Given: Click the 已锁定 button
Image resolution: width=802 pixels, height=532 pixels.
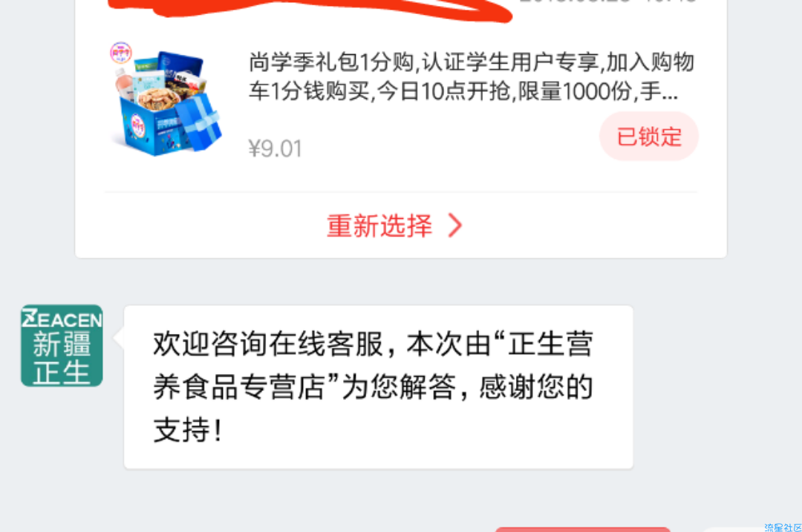Looking at the screenshot, I should coord(648,137).
